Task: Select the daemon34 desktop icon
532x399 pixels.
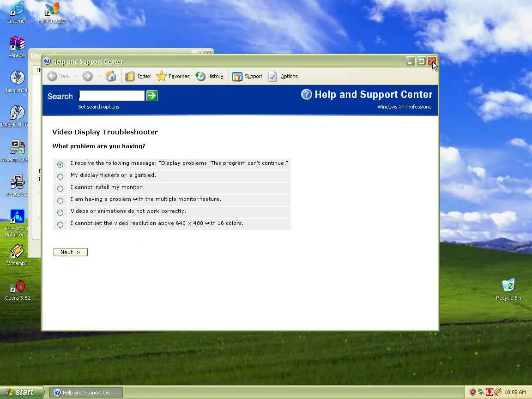Action: coord(16,82)
